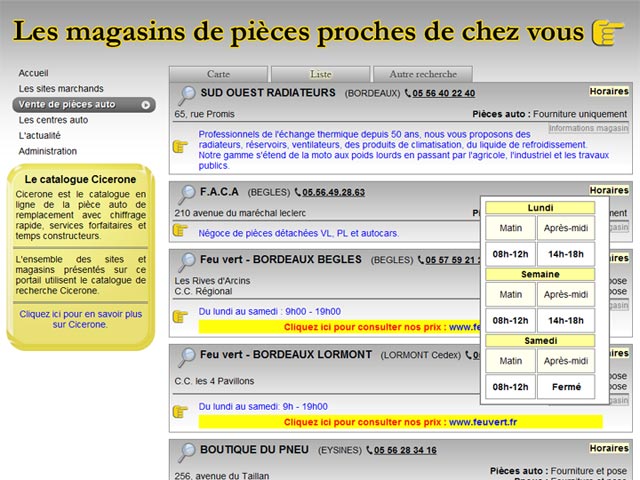Click the Semaine header in the hours popup
640x480 pixels.
coord(540,274)
